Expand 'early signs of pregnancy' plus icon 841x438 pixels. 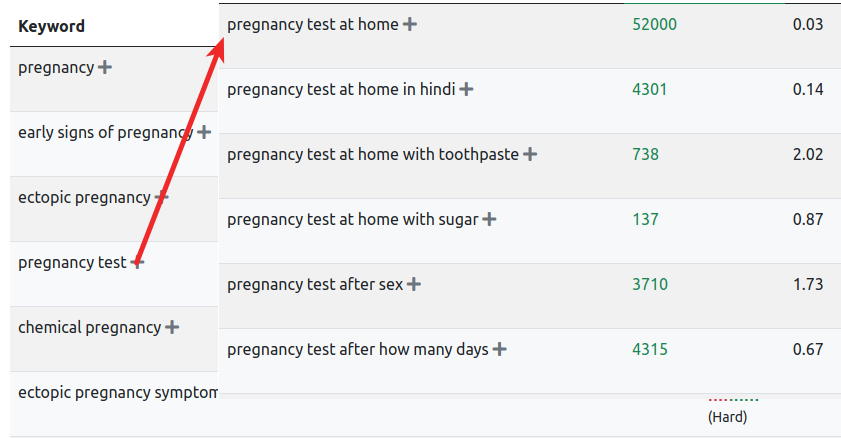coord(204,132)
